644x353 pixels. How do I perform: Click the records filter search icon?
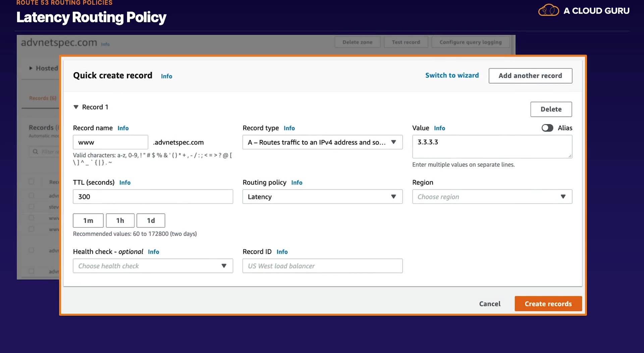(x=35, y=152)
